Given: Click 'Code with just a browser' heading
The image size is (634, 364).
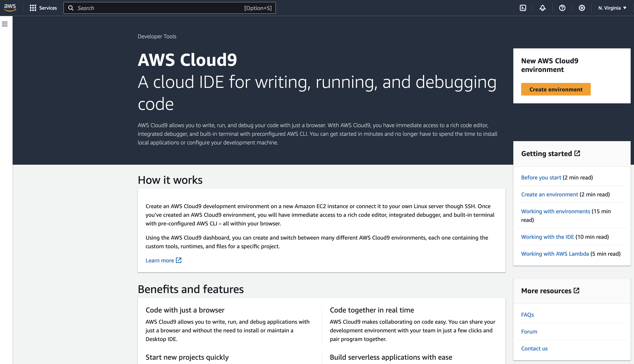Looking at the screenshot, I should coord(185,310).
